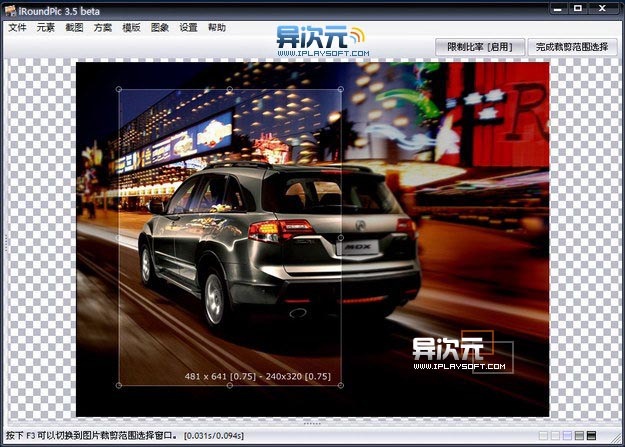Viewport: 625px width, 447px height.
Task: Select the dark gray theme swatch in the status bar
Action: click(x=580, y=435)
